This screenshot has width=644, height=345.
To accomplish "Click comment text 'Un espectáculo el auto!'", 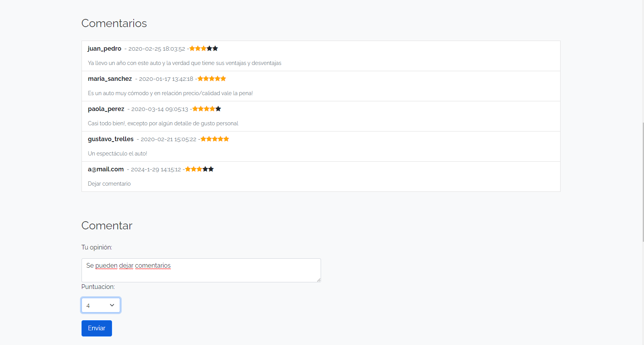I will click(117, 154).
